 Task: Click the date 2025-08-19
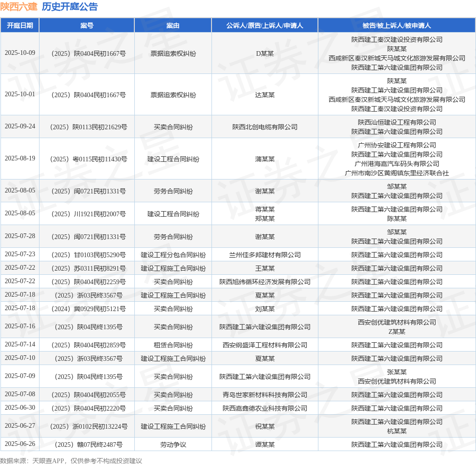(20, 159)
